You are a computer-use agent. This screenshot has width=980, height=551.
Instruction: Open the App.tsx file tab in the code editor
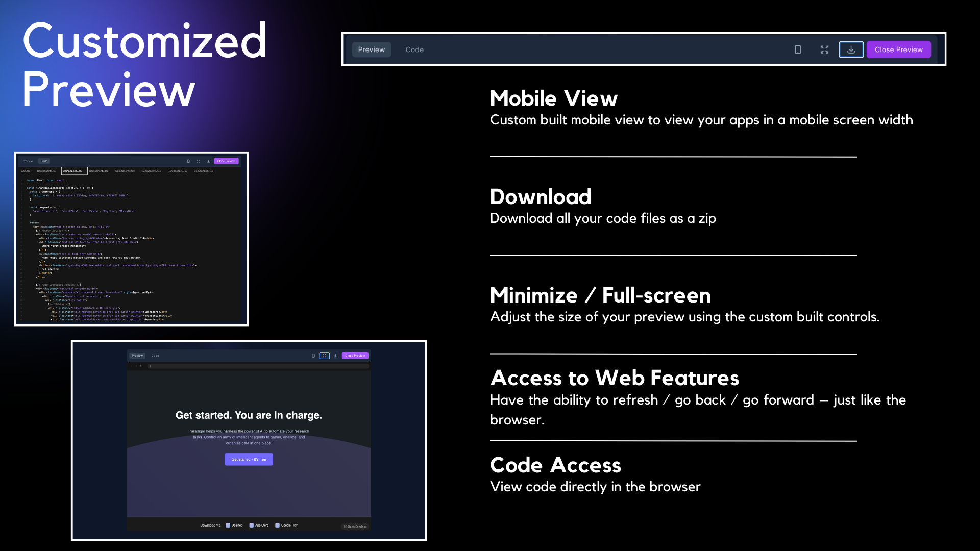coord(26,171)
